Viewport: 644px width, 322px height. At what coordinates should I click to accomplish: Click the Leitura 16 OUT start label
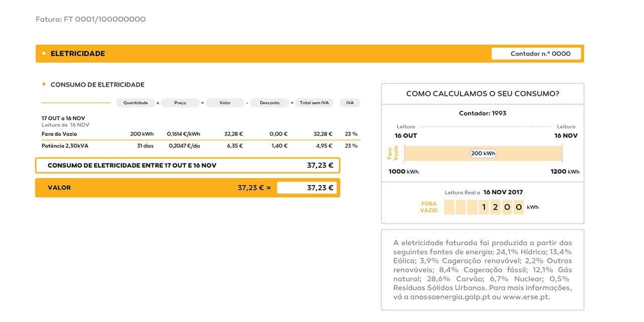[x=406, y=132]
